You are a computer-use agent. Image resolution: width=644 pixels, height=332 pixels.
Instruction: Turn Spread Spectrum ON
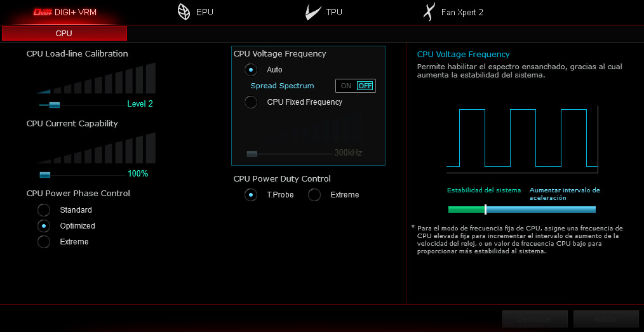(345, 86)
